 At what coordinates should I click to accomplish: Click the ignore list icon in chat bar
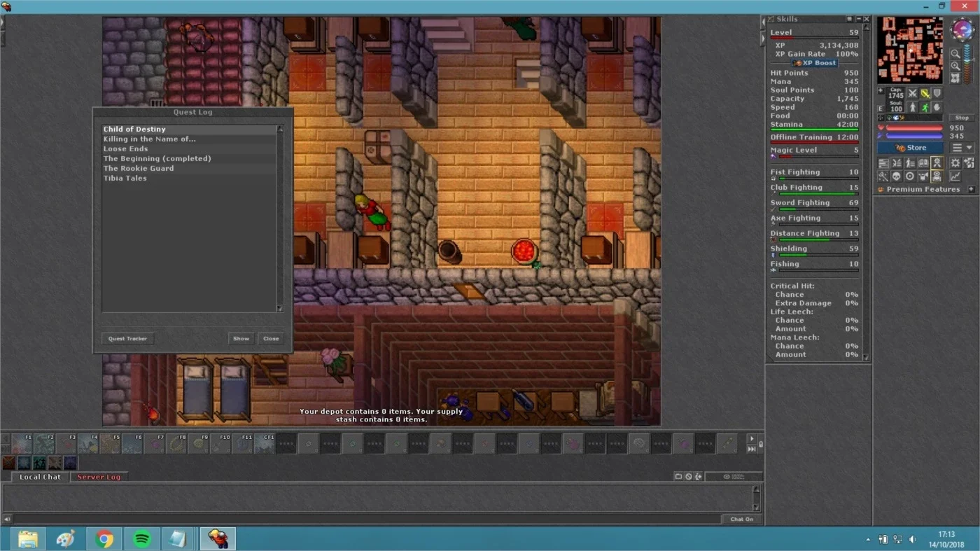689,477
